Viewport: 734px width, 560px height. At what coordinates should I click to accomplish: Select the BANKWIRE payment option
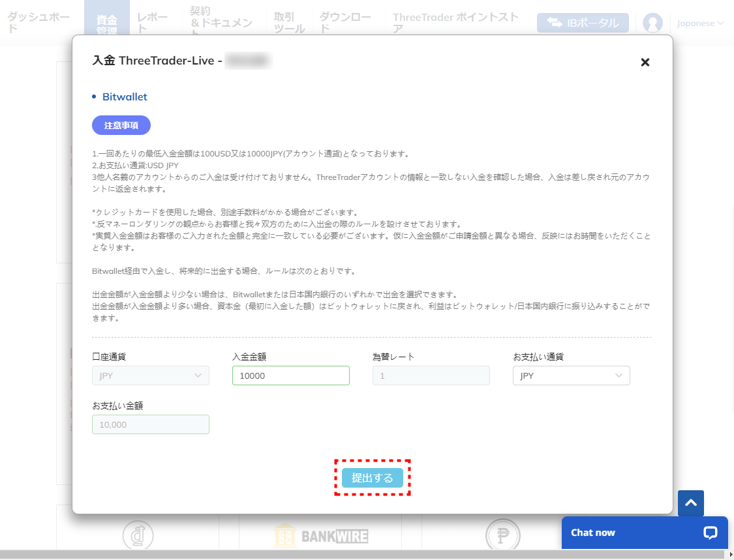pos(320,536)
